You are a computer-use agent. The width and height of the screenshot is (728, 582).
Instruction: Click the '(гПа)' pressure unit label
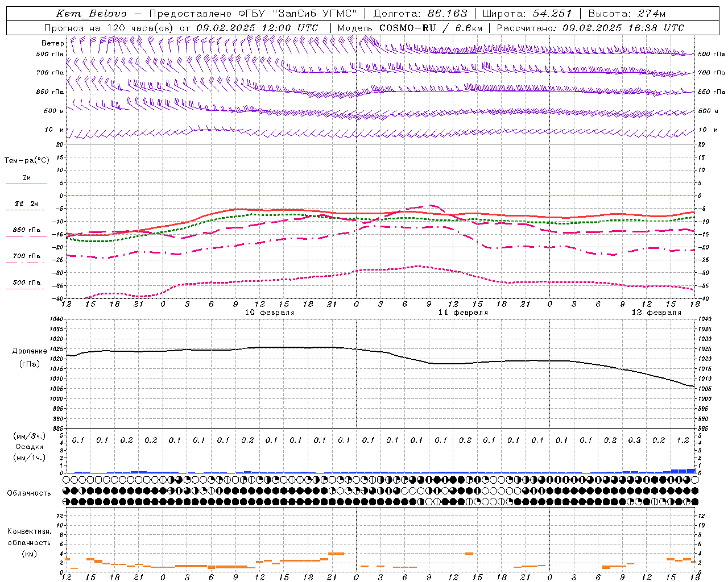29,364
